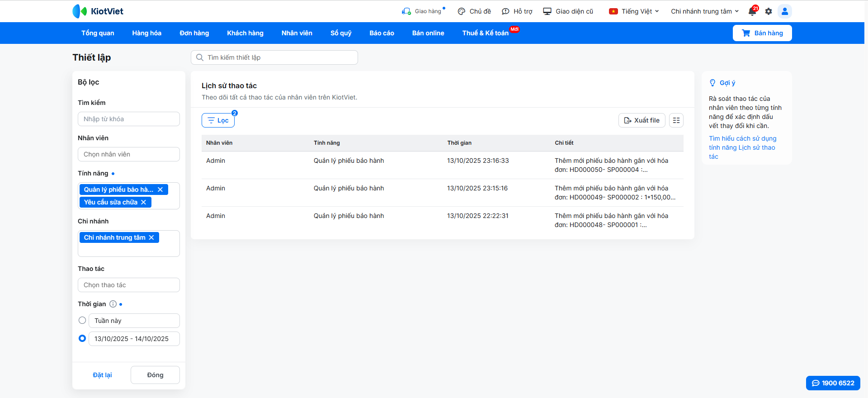Select the 'Tuần này' radio button
868x398 pixels.
coord(82,320)
